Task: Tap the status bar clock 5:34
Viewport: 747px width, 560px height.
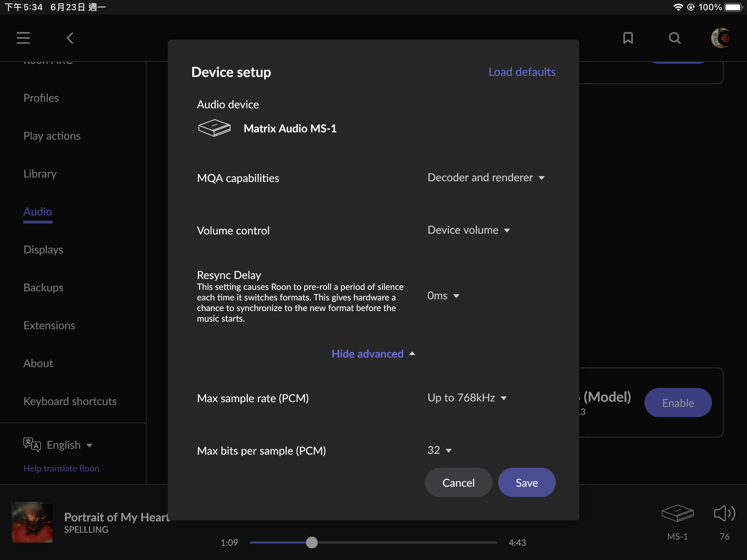Action: (24, 7)
